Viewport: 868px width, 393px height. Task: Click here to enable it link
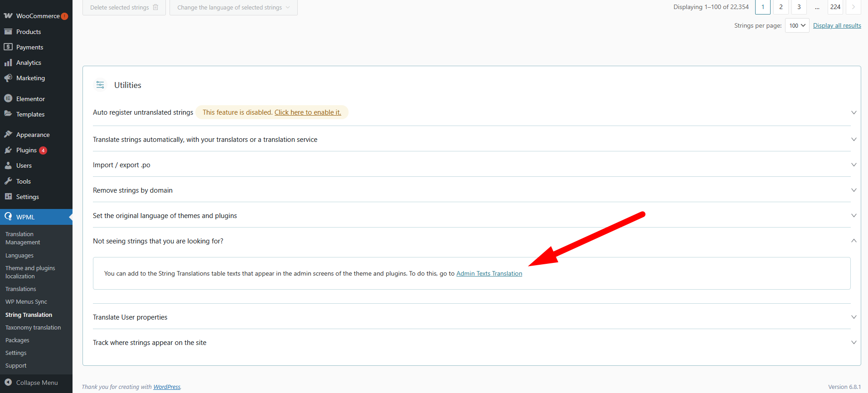pos(308,112)
